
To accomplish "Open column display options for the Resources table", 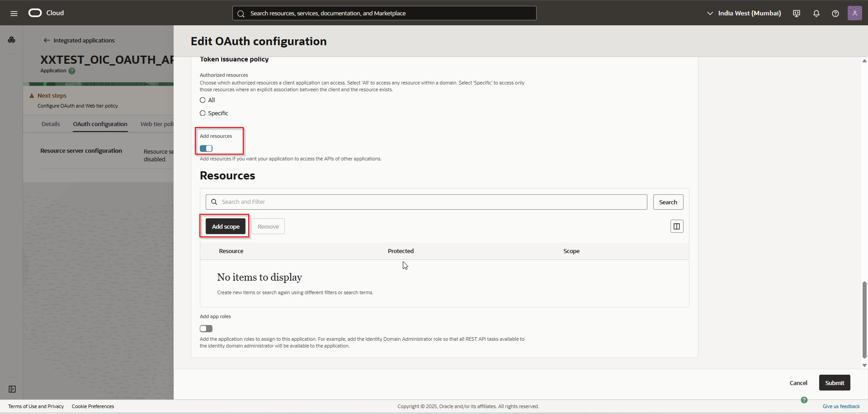I will [x=676, y=226].
